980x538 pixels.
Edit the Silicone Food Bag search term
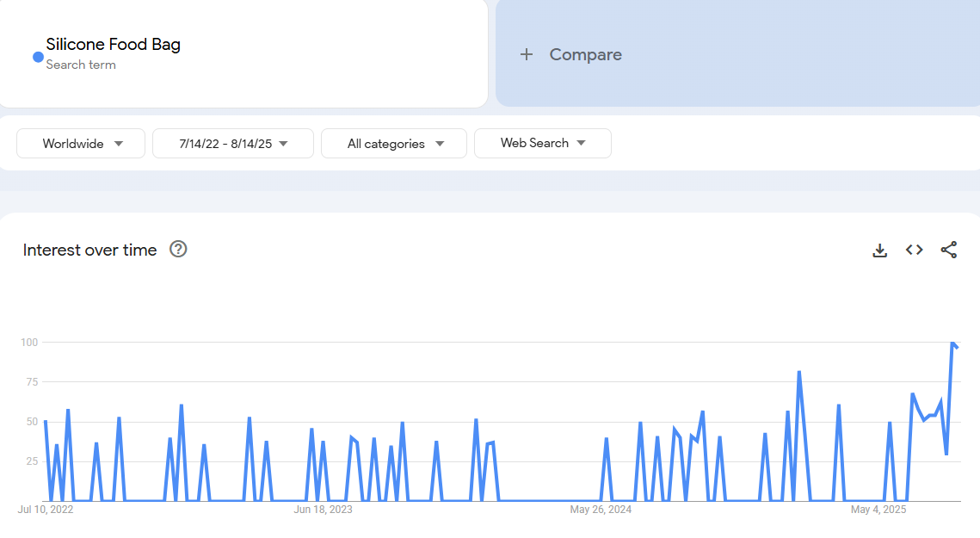click(x=113, y=45)
